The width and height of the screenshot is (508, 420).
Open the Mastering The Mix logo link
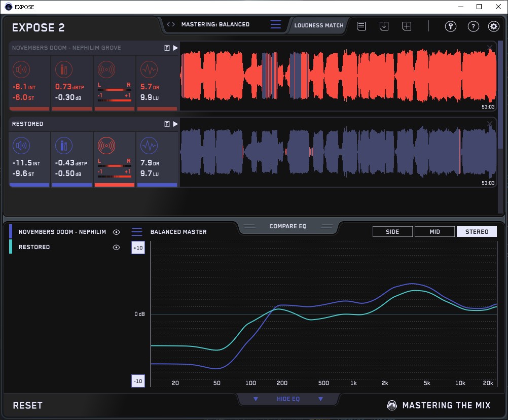(439, 405)
